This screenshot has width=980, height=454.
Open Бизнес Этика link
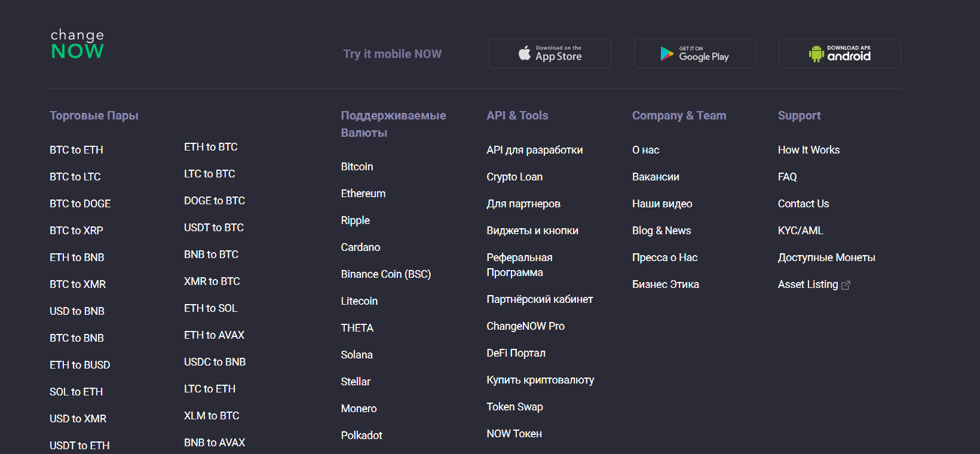tap(666, 284)
